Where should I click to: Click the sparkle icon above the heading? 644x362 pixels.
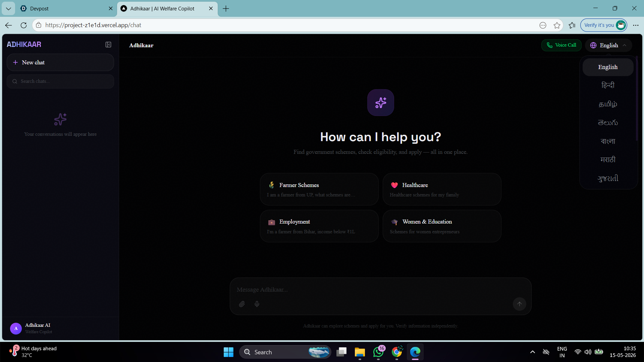point(381,103)
